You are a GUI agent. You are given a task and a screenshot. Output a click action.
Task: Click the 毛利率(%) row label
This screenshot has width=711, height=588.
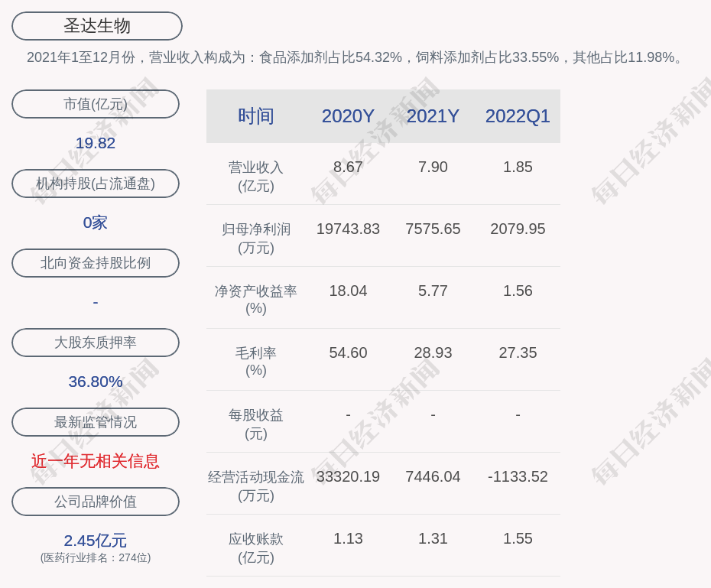[256, 362]
